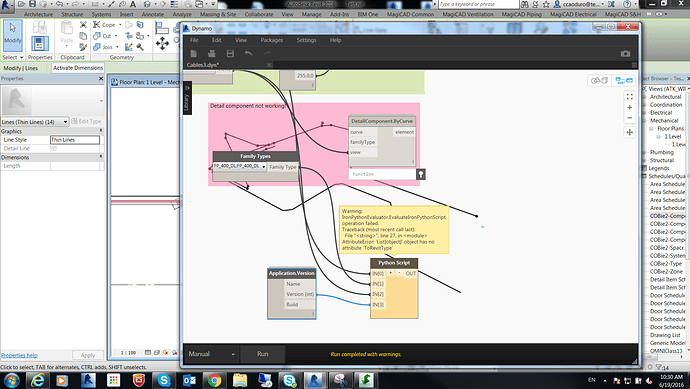Switch to the Annotate ribbon tab
Viewport: 690px width, 389px height.
coord(153,15)
